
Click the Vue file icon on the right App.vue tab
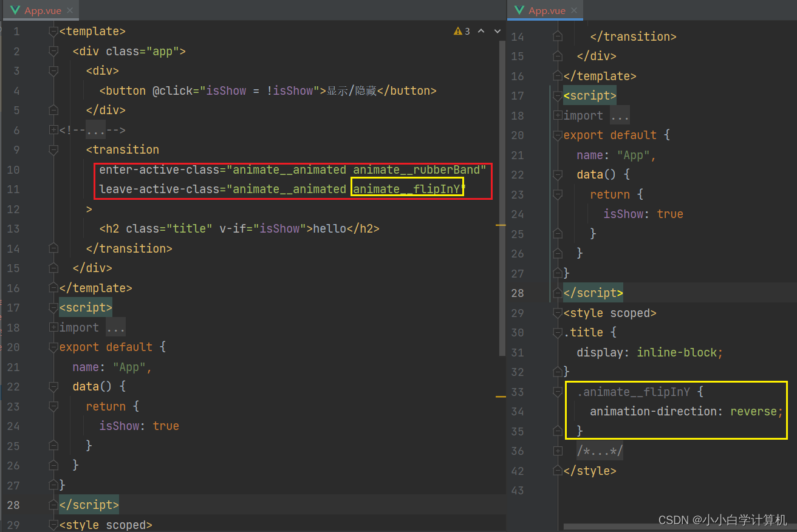point(519,10)
